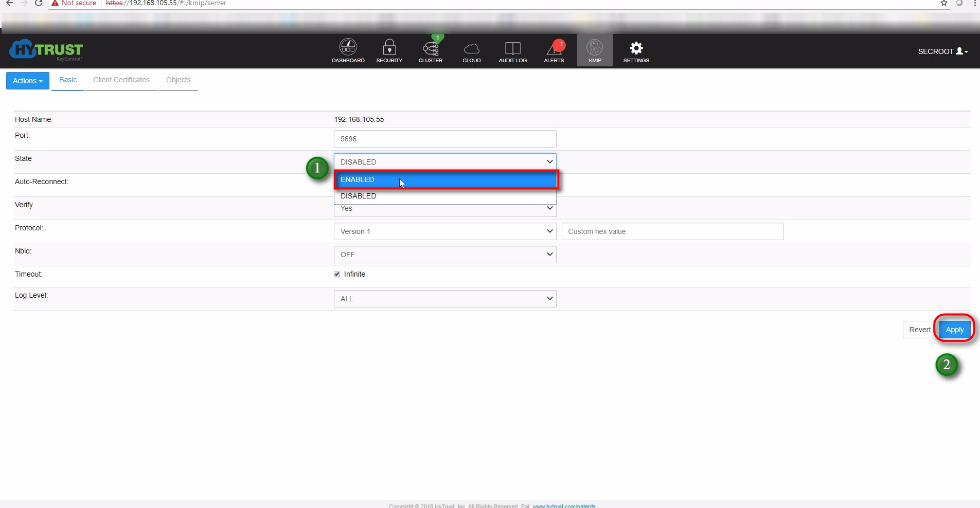Expand the Log Level ALL dropdown
Screen dimensions: 980x508
coord(445,299)
